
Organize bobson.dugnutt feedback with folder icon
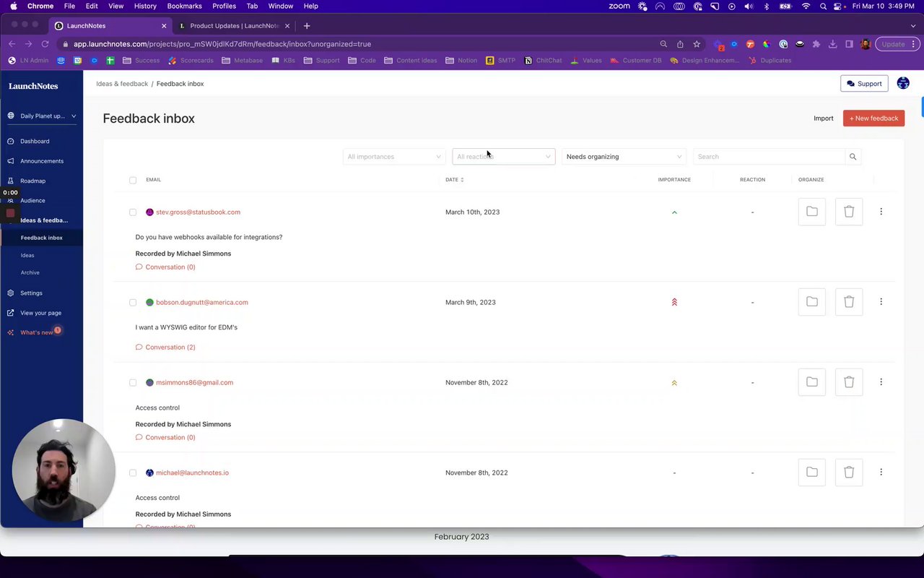tap(812, 302)
